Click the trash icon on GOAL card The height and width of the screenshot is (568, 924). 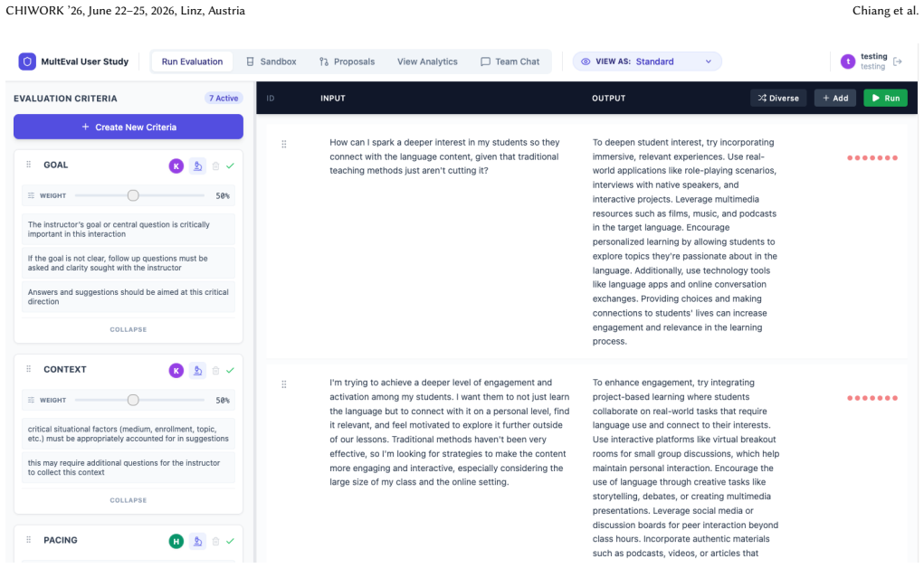pyautogui.click(x=215, y=166)
